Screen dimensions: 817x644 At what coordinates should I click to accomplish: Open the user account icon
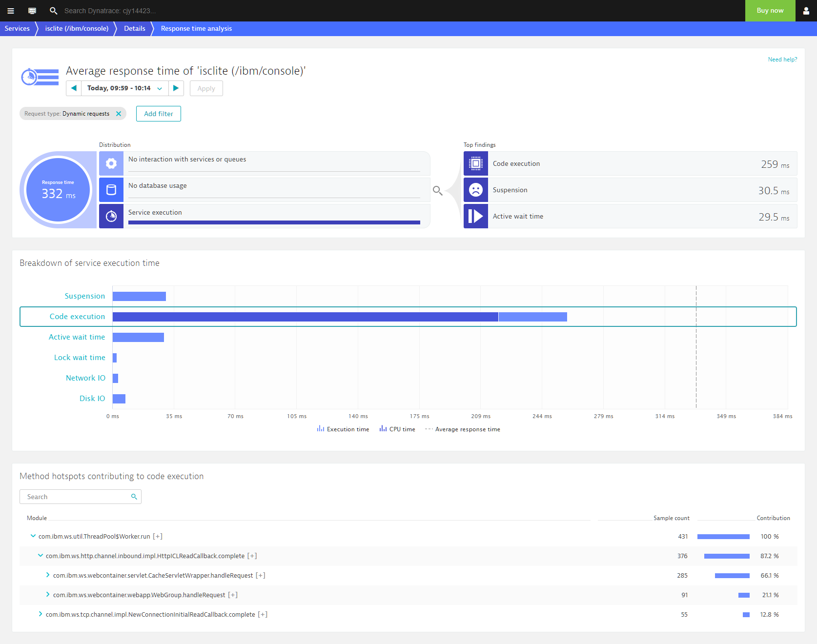coord(806,11)
